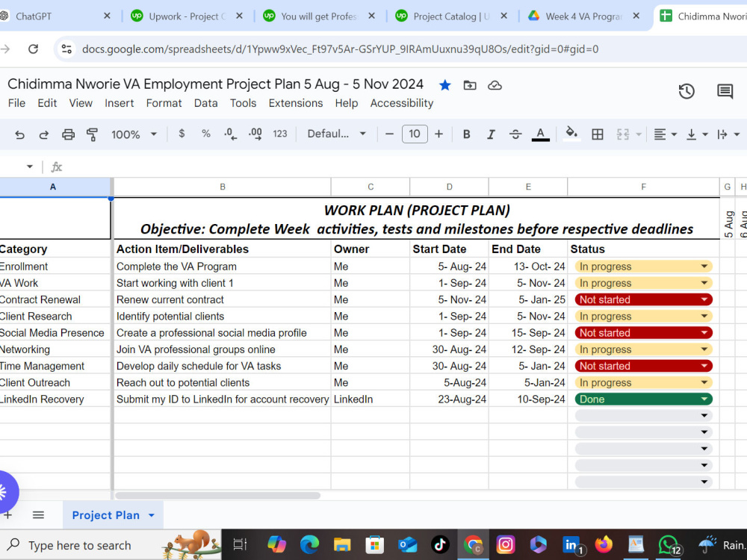Screen dimensions: 747x560
Task: Click the document title text
Action: (215, 84)
